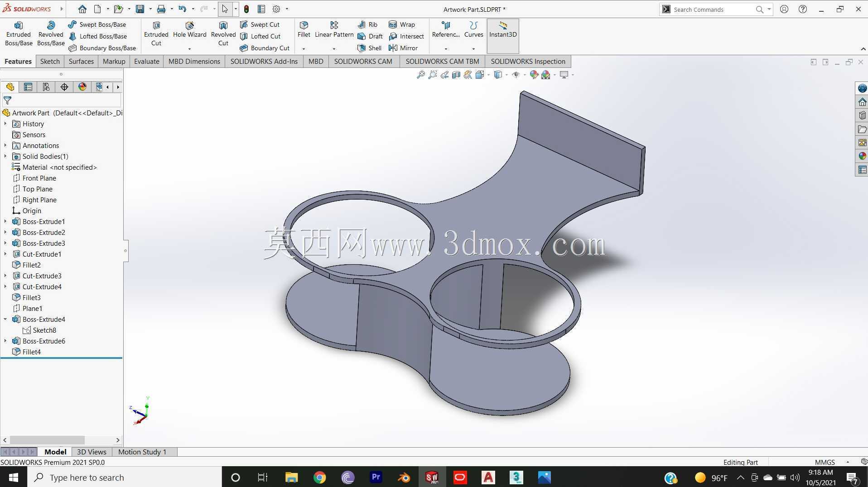
Task: Expand the Boss-Extrude6 feature
Action: point(5,341)
